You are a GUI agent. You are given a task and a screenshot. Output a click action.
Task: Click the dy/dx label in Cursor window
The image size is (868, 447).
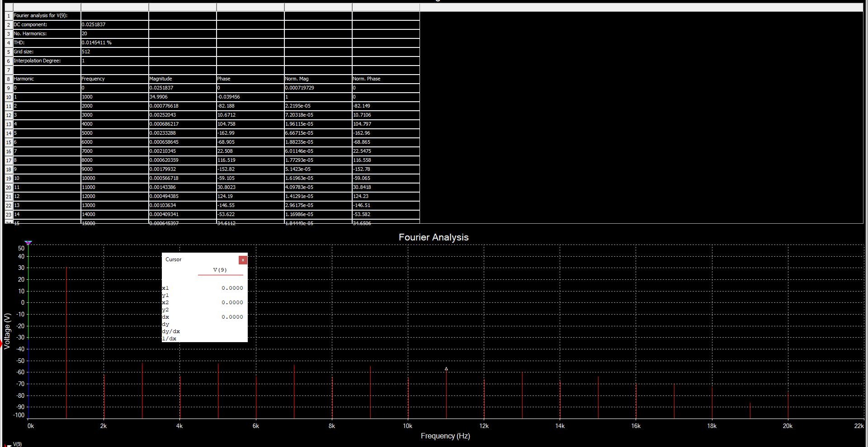point(171,331)
